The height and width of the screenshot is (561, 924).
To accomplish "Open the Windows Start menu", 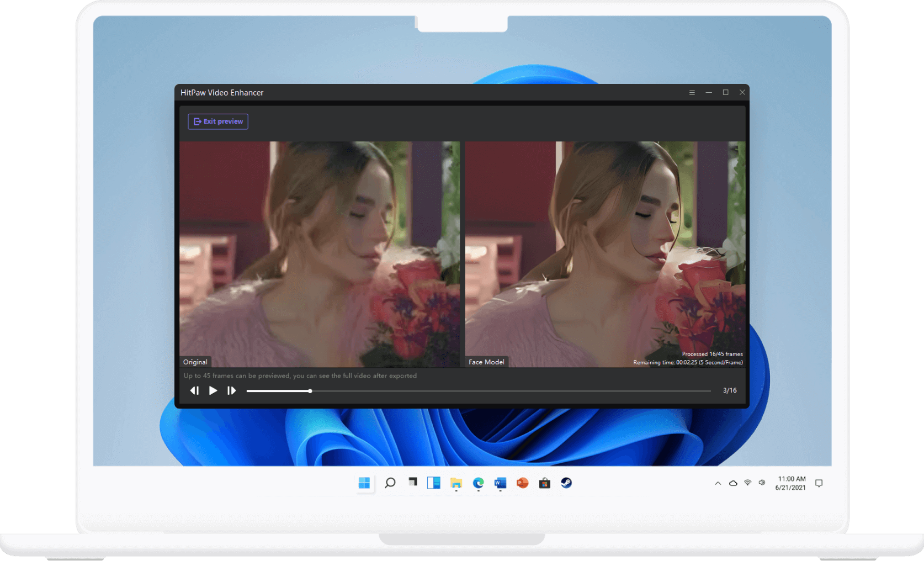I will click(x=364, y=483).
